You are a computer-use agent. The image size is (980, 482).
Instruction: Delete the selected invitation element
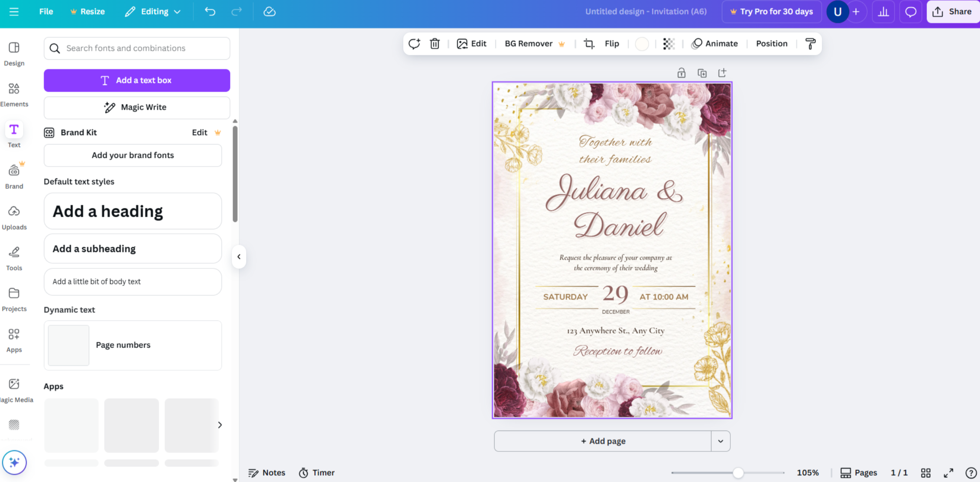click(435, 44)
